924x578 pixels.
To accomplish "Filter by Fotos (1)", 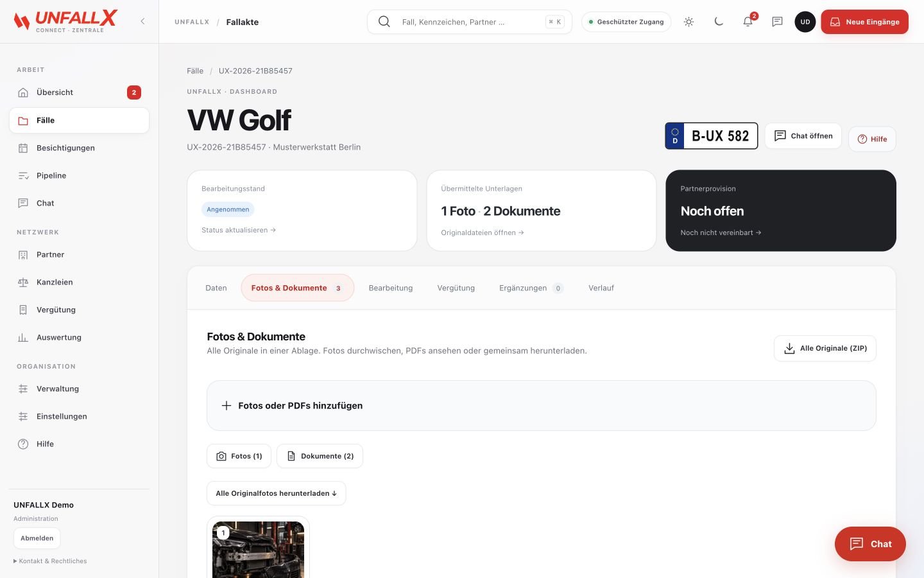I will [239, 456].
